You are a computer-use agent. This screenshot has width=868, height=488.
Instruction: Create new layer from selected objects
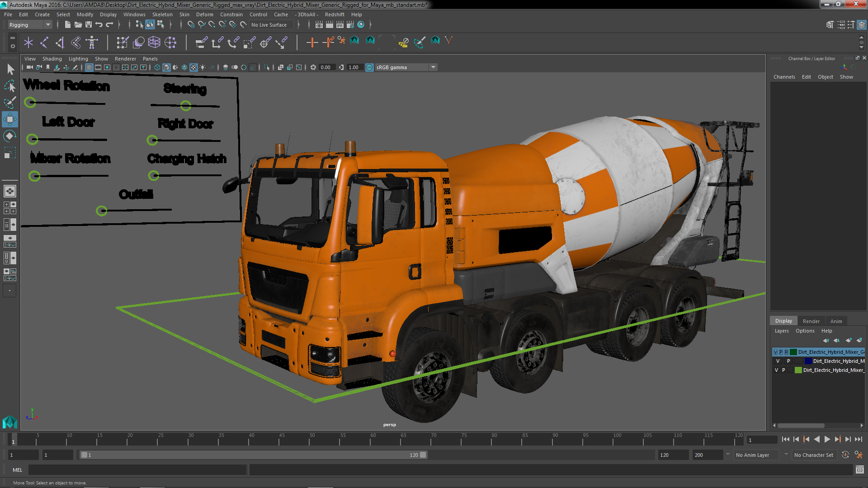tap(859, 340)
